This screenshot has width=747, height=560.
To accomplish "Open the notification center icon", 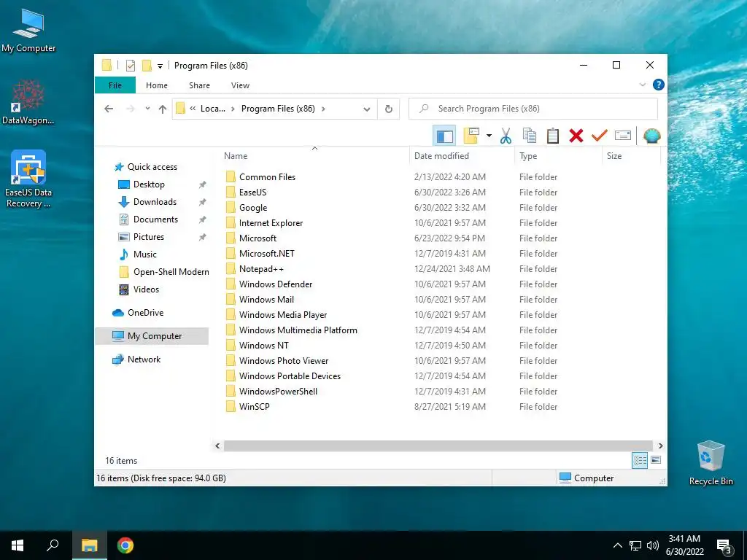I will pos(724,545).
